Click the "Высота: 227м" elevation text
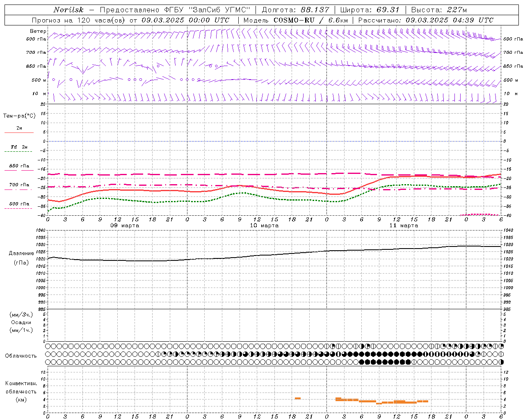The height and width of the screenshot is (420, 525). pos(439,10)
